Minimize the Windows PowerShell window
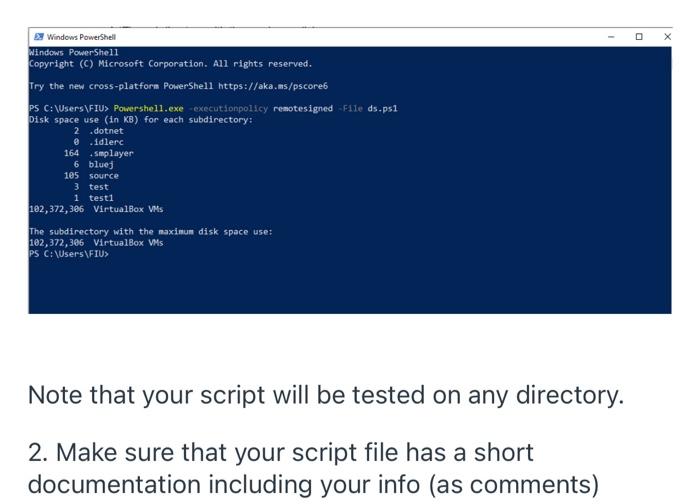This screenshot has height=504, width=700. [611, 36]
